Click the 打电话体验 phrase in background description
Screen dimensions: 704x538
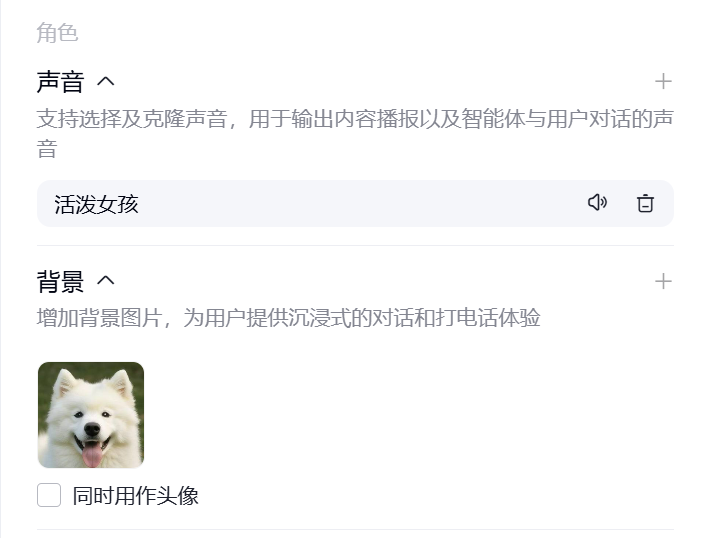(488, 318)
